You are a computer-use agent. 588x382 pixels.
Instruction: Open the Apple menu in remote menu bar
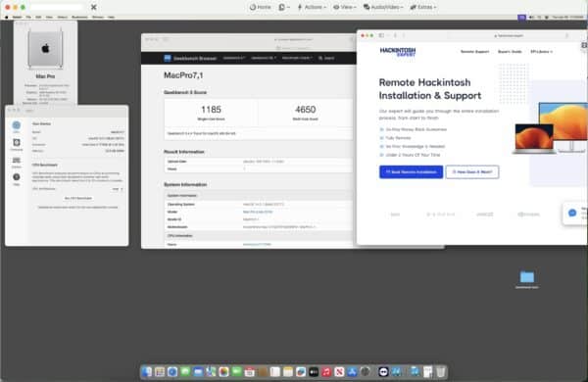point(7,18)
